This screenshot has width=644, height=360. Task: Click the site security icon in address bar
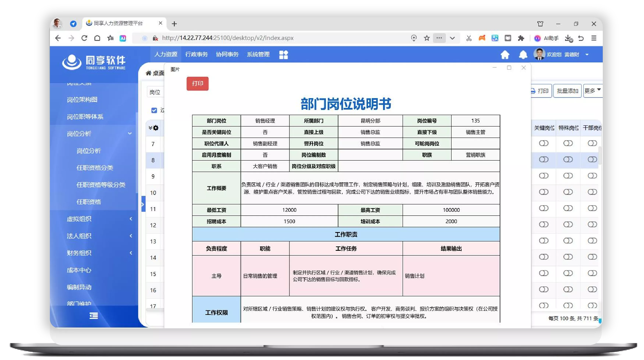pyautogui.click(x=155, y=38)
